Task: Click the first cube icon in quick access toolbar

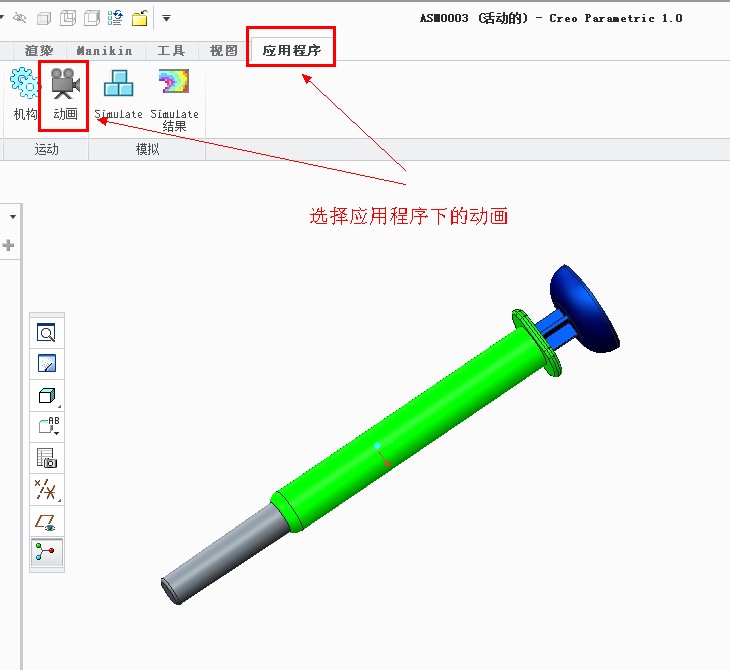Action: [x=44, y=19]
